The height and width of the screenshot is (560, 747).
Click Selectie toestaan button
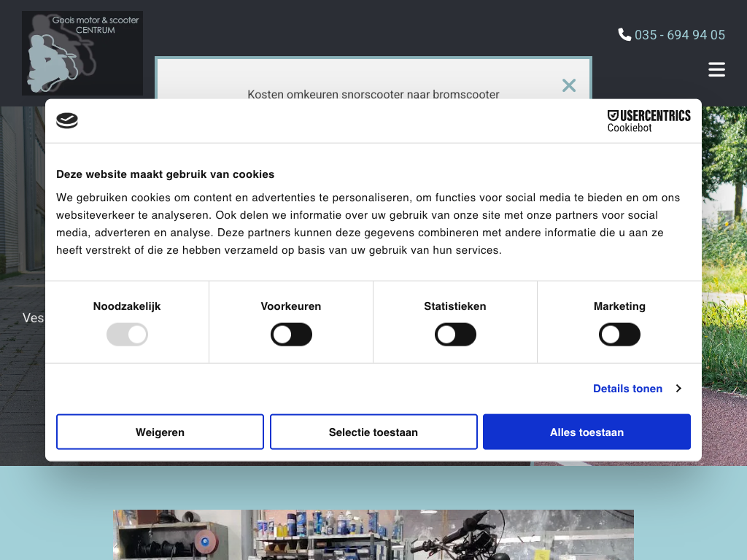pos(373,432)
